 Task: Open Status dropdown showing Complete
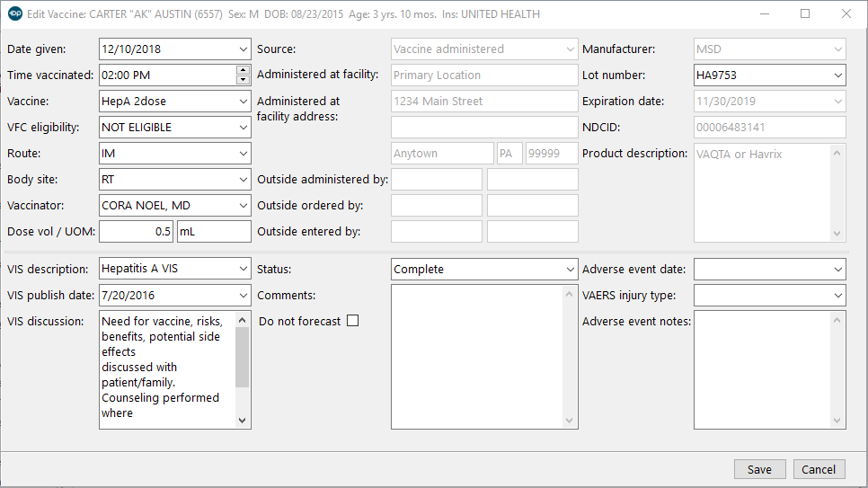[x=571, y=270]
